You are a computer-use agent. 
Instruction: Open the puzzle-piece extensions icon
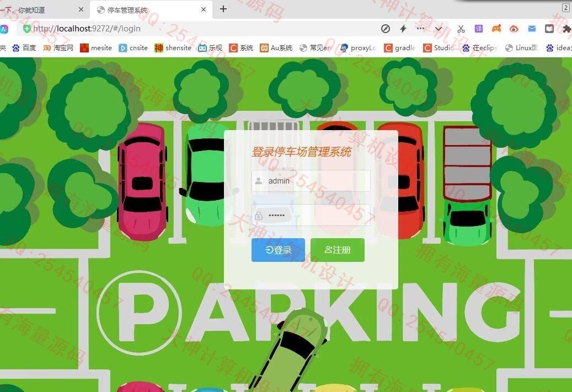(x=567, y=29)
